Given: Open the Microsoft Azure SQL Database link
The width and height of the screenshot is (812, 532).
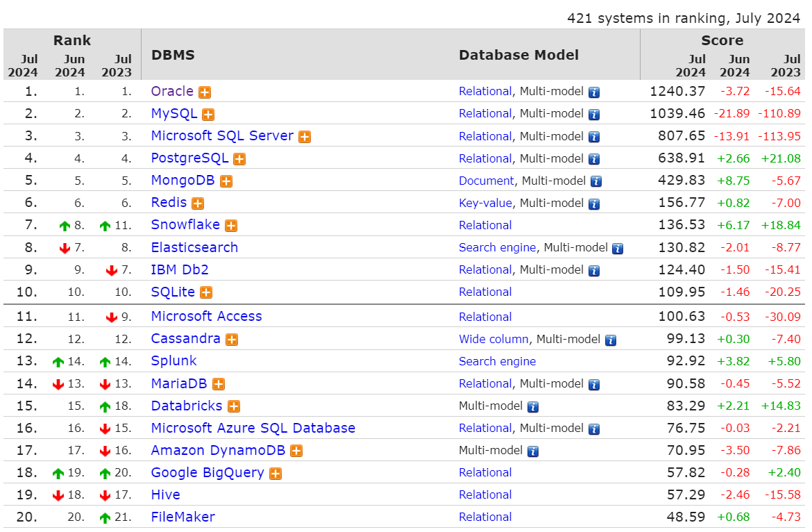Looking at the screenshot, I should click(x=253, y=428).
